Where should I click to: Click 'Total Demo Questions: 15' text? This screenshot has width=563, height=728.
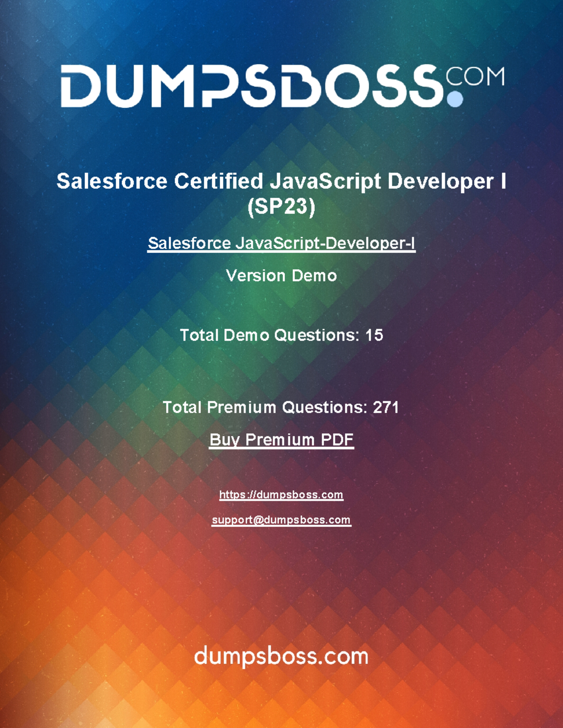point(281,335)
